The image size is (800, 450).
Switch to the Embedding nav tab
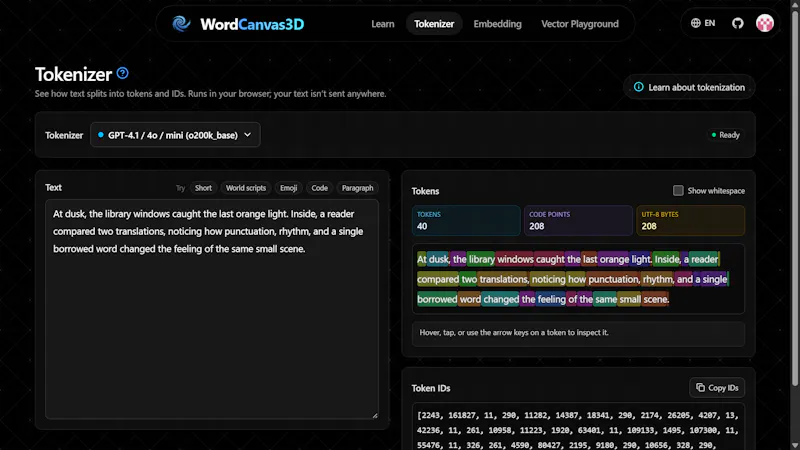[497, 23]
